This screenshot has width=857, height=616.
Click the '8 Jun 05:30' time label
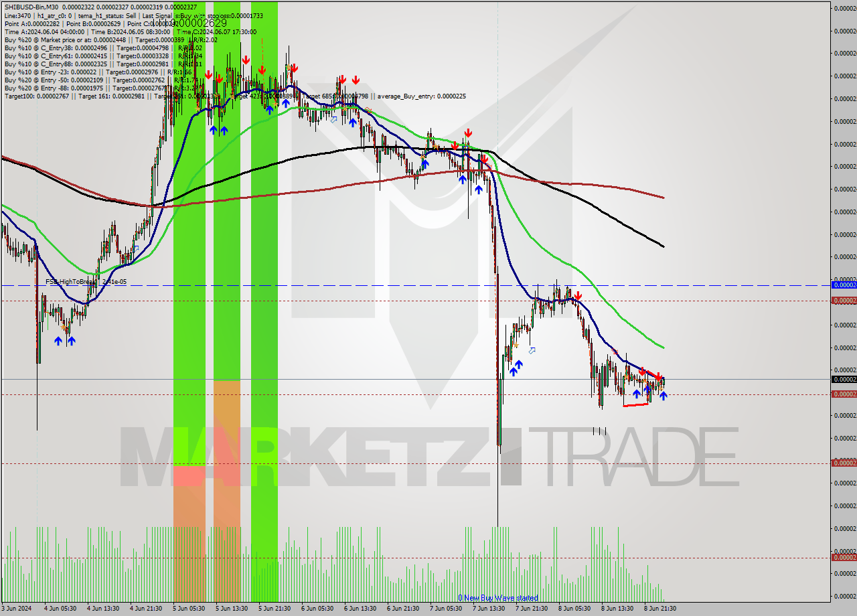click(574, 609)
